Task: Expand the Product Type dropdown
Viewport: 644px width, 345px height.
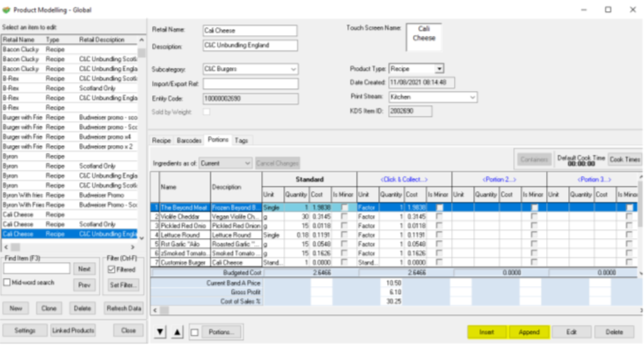Action: (x=439, y=69)
